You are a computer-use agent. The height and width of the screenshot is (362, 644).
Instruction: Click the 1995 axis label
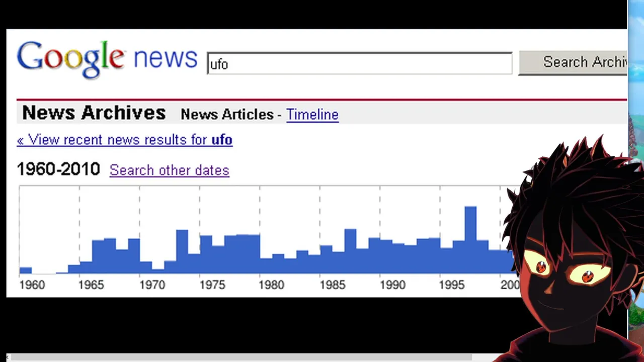click(452, 285)
